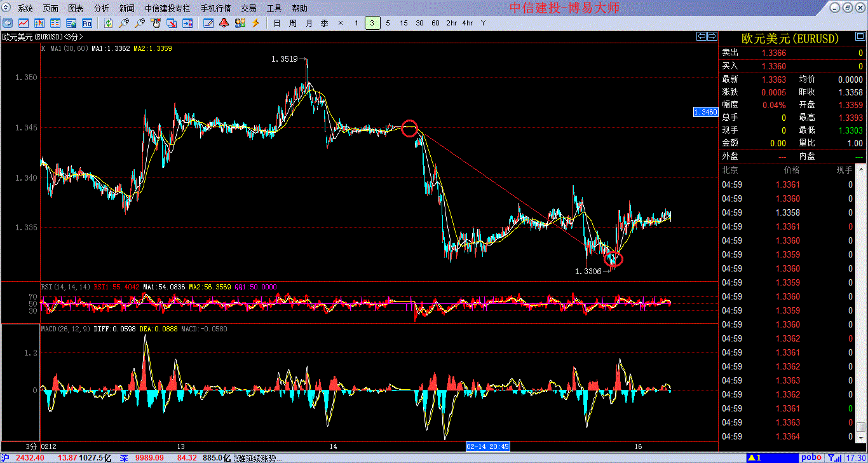
Task: Click the two people users icon
Action: point(240,23)
